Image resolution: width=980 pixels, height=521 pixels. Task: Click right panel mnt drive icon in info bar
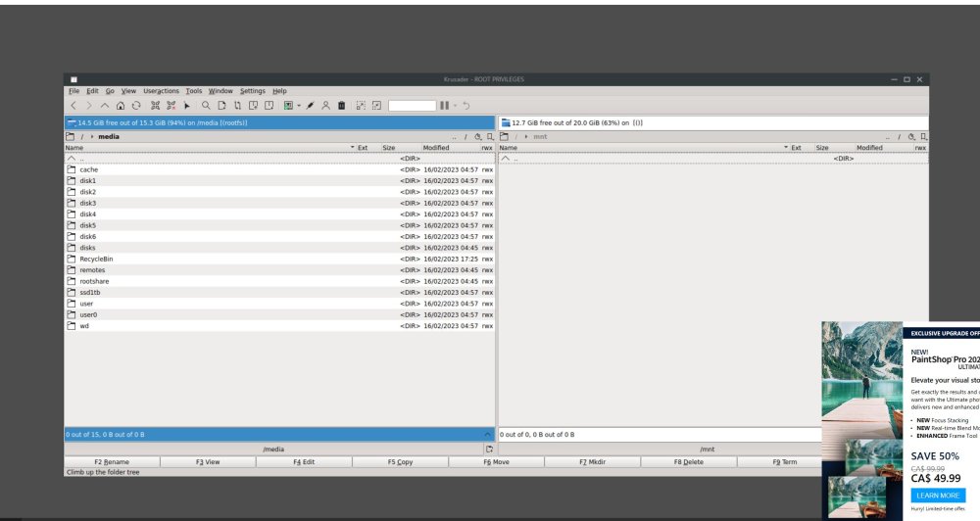(x=506, y=123)
